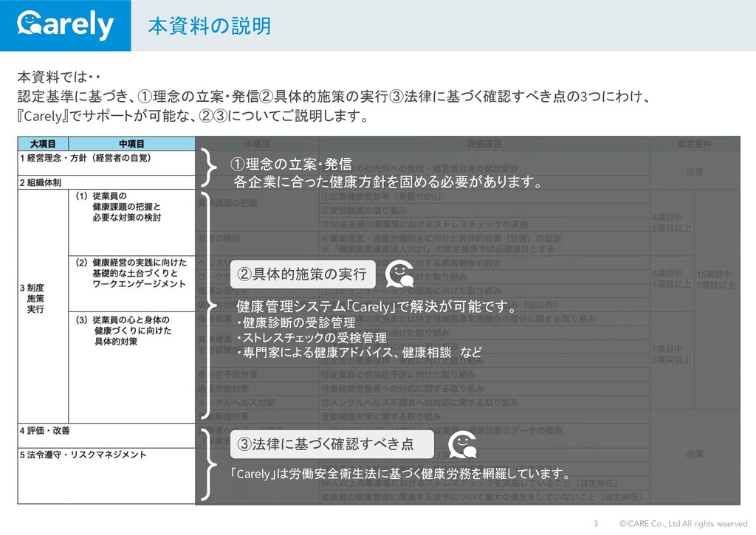Click the (3) 従業員の心と身体の cell
Viewport: 756px width, 535px height.
point(131,367)
